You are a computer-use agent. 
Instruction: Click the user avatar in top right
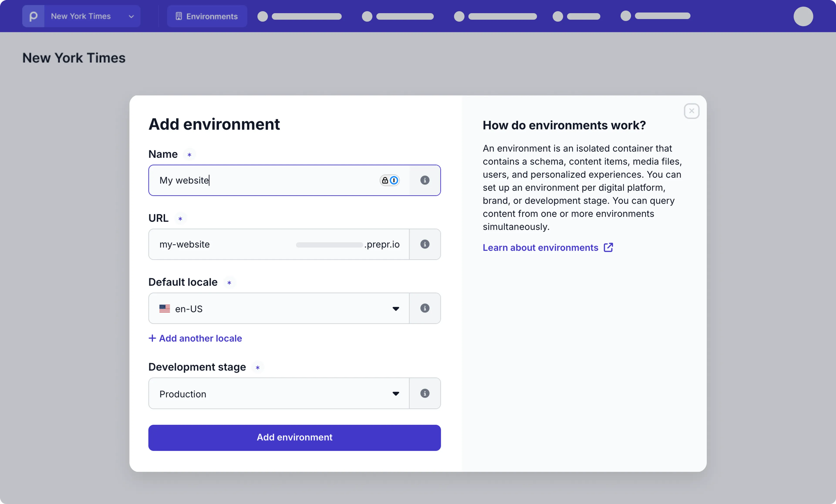tap(803, 16)
